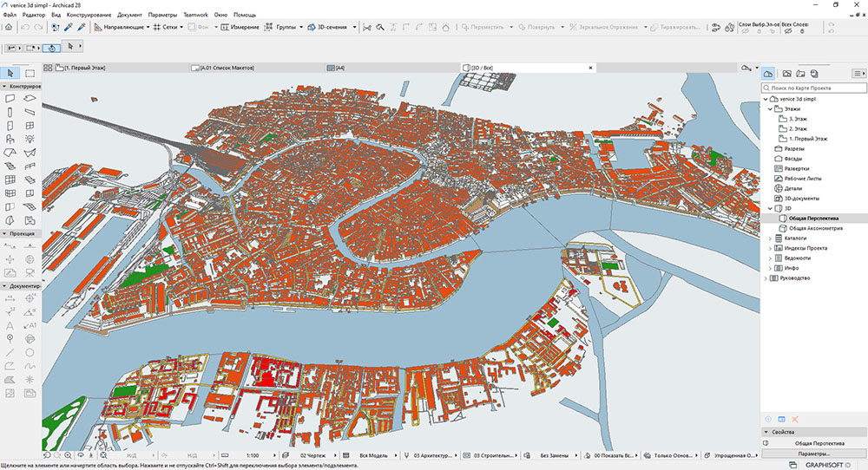This screenshot has height=470, width=868.
Task: Toggle Сетки grid snapping
Action: [166, 27]
